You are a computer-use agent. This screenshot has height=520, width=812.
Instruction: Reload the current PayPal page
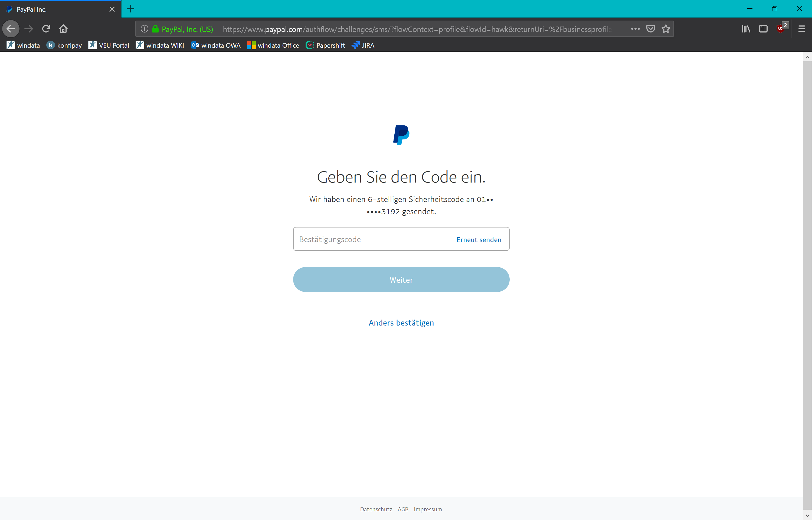(x=46, y=29)
